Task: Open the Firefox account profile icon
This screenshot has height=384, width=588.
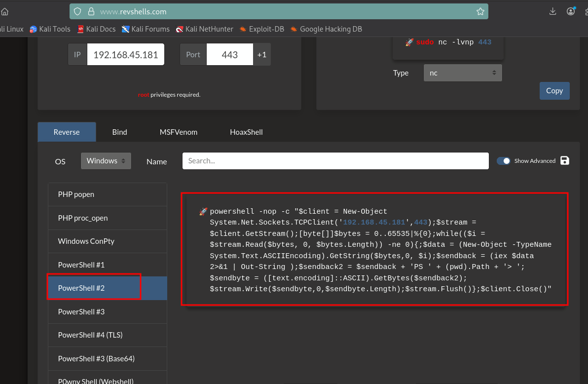Action: click(571, 11)
